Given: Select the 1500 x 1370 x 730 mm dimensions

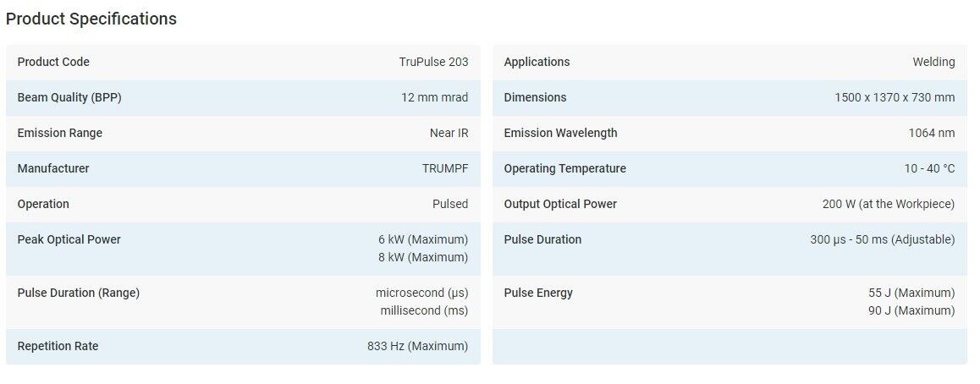Looking at the screenshot, I should [x=895, y=97].
